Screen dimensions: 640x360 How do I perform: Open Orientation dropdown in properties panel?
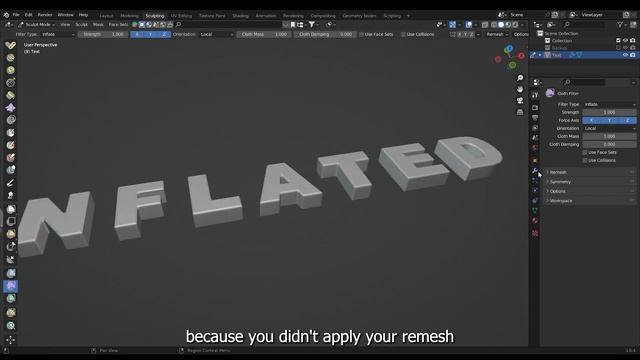(x=609, y=128)
